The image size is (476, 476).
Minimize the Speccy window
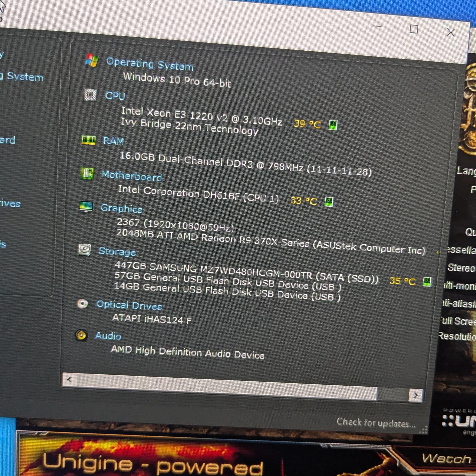tap(377, 26)
